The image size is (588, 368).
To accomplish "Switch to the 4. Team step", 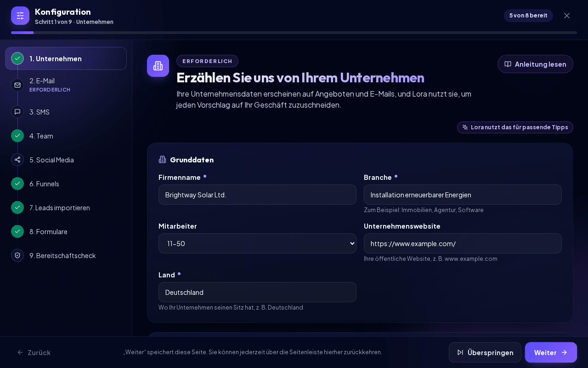I will point(66,136).
